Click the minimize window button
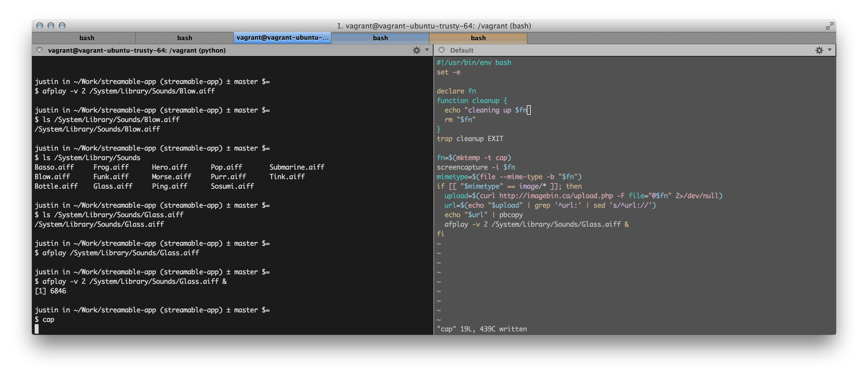This screenshot has height=379, width=868. [x=51, y=26]
